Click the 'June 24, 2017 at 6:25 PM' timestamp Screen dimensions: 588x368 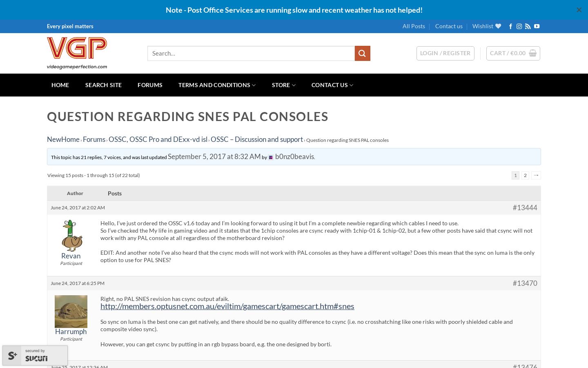pyautogui.click(x=78, y=283)
